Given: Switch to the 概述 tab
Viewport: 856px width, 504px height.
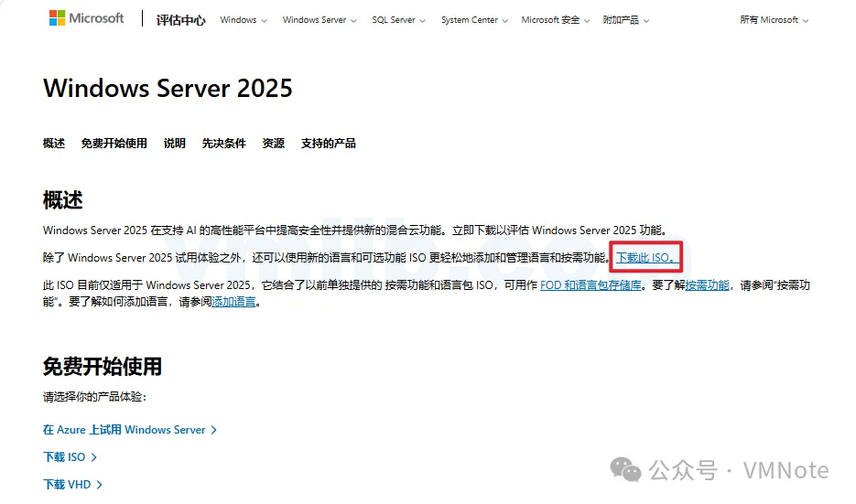Looking at the screenshot, I should tap(54, 144).
